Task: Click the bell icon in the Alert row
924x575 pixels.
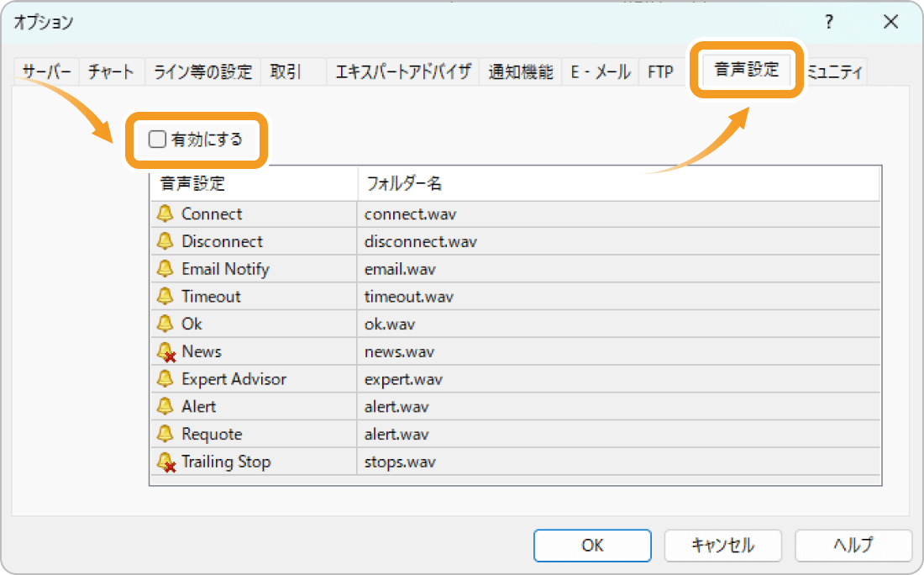Action: point(165,406)
